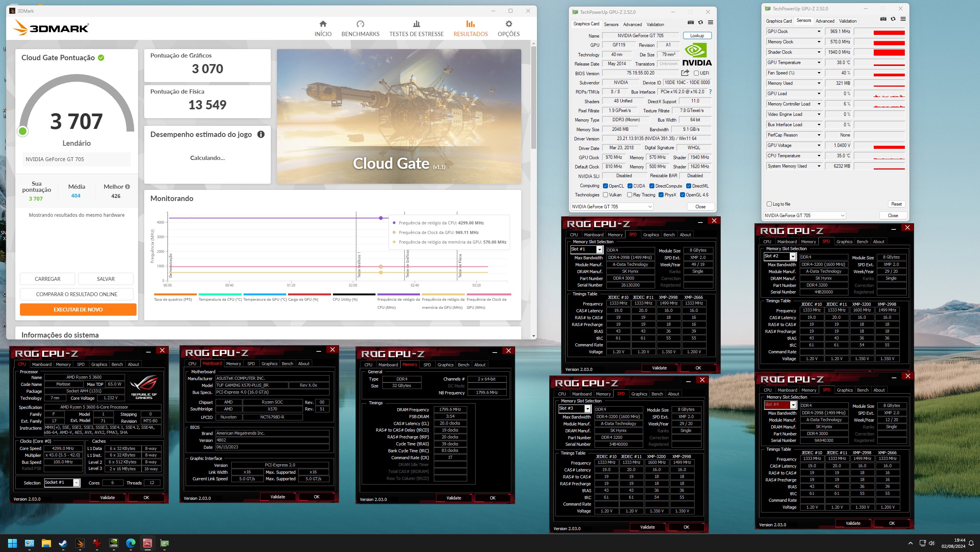The image size is (980, 552).
Task: Open OPÇÕES gear icon in 3DMark
Action: click(x=509, y=24)
